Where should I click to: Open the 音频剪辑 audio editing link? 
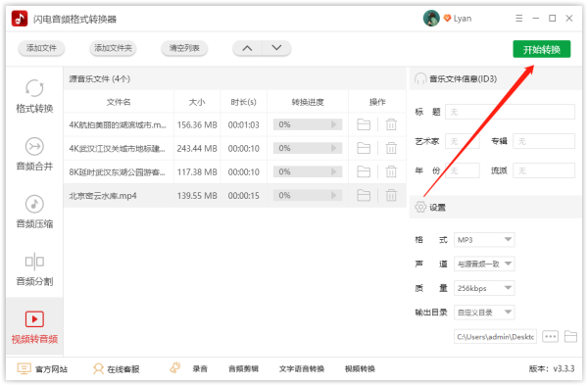point(243,369)
